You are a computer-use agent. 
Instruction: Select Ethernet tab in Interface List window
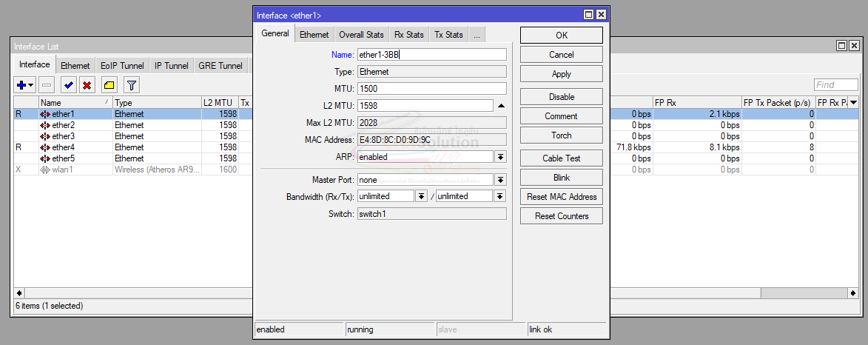pyautogui.click(x=75, y=65)
